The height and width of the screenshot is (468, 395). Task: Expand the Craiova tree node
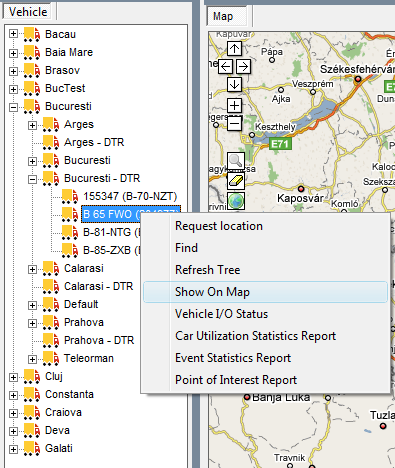13,413
